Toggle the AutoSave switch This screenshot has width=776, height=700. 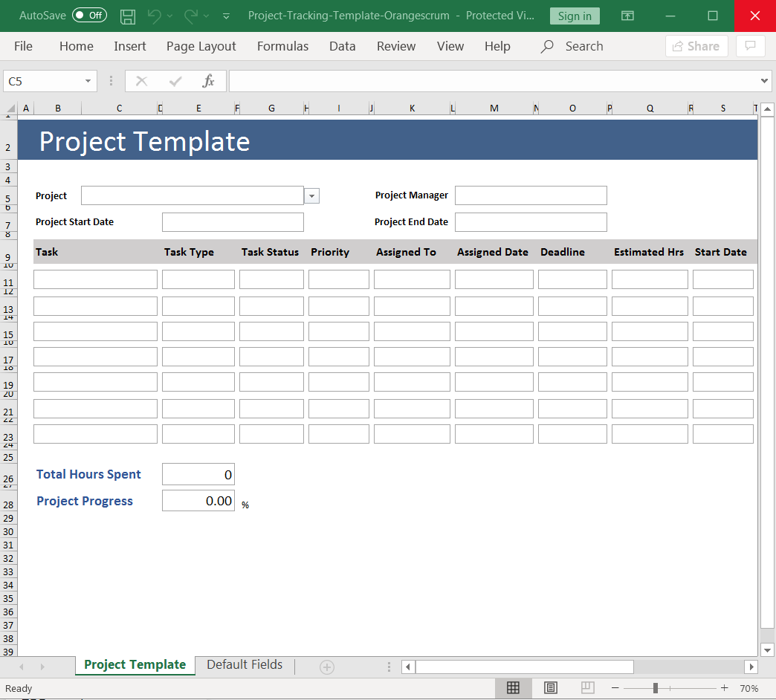click(89, 16)
